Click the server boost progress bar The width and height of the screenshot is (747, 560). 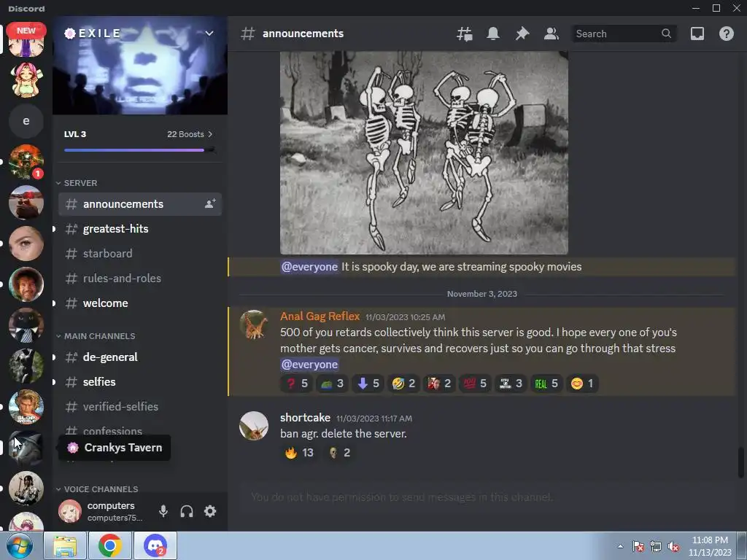coord(139,150)
